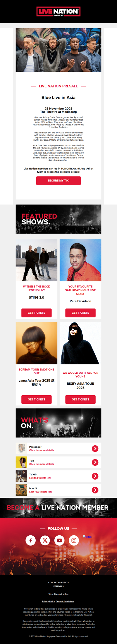This screenshot has height=644, width=117.
Task: Get tickets for Pete Davidson
Action: click(x=80, y=313)
